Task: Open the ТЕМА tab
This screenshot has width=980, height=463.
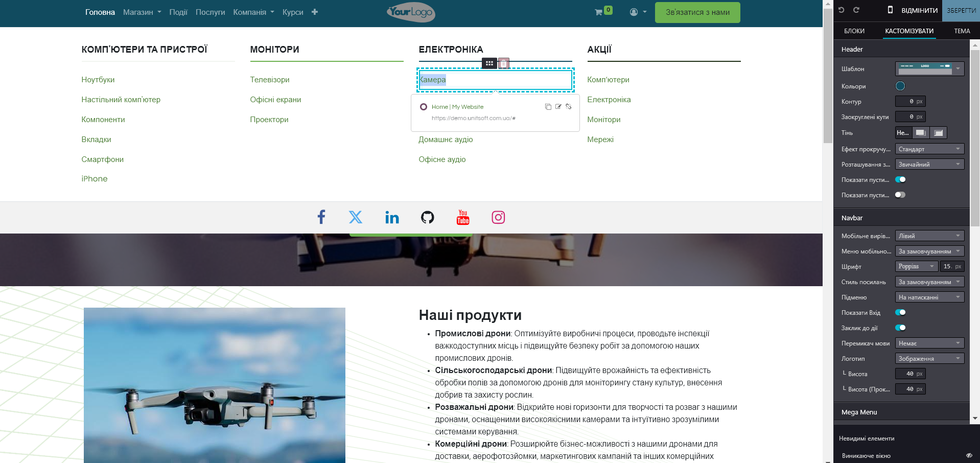Action: pos(962,31)
